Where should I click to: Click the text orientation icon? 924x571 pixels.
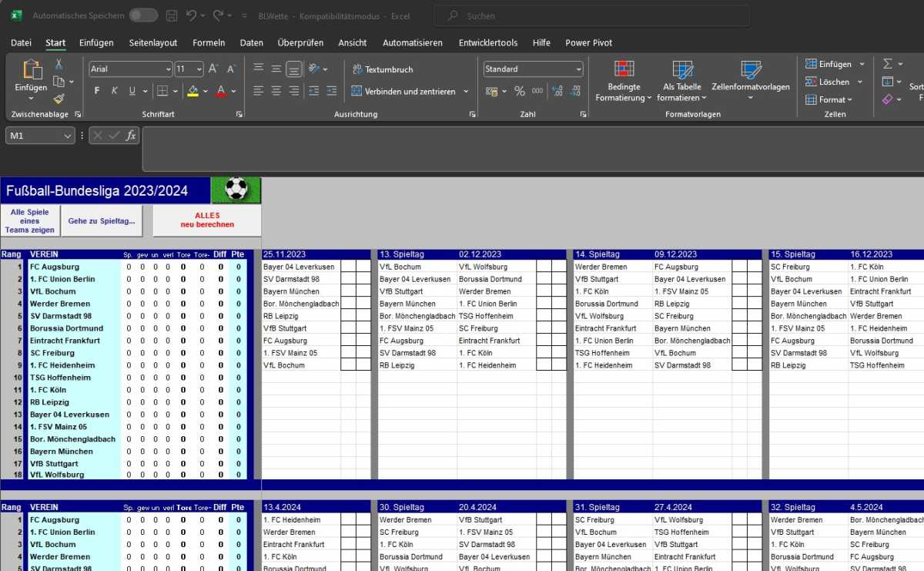(314, 69)
